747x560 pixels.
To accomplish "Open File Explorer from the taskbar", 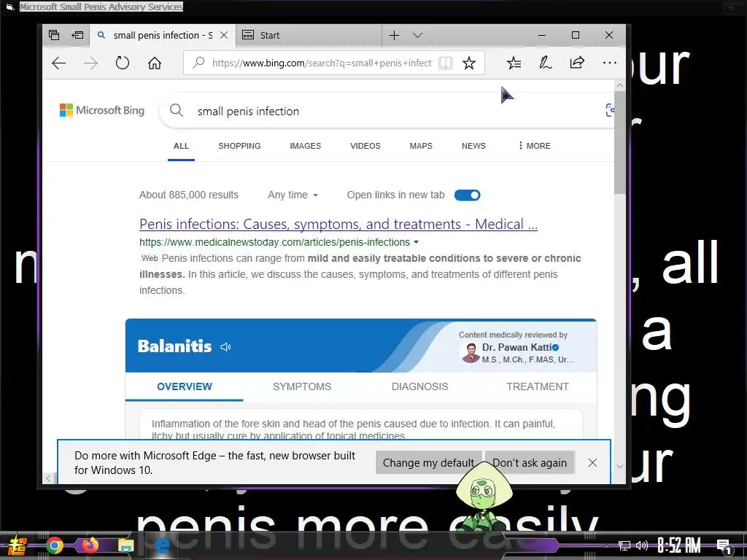I will [125, 545].
